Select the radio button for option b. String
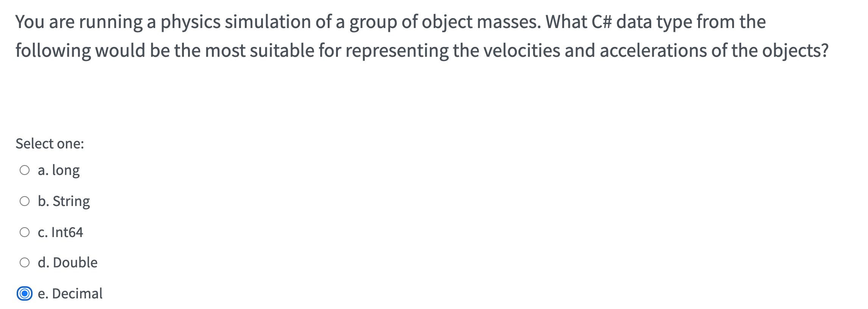 (25, 201)
